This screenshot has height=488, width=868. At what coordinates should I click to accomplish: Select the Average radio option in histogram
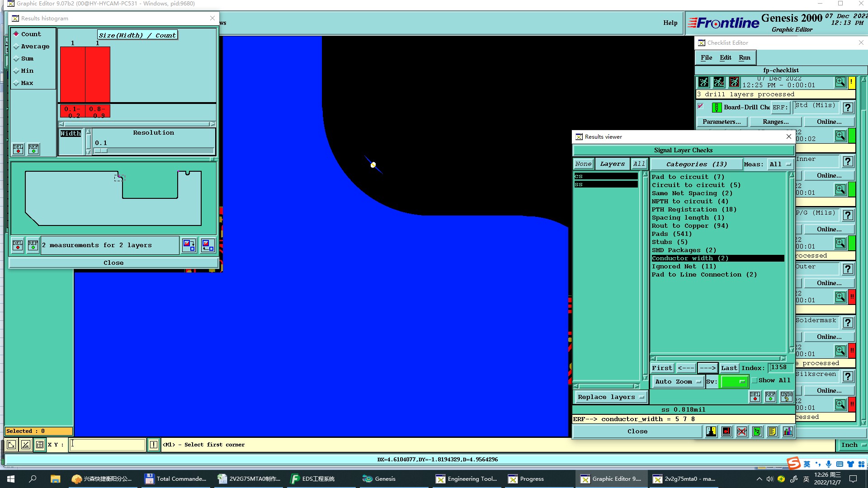17,47
